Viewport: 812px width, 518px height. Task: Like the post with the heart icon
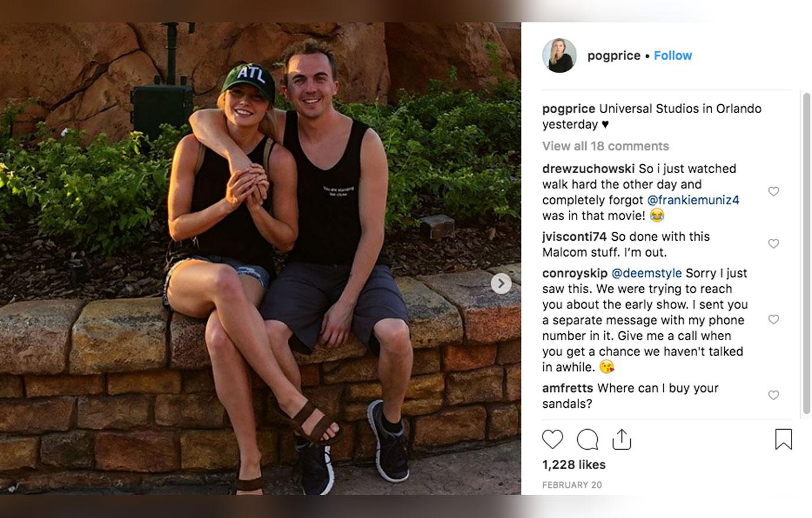click(553, 440)
